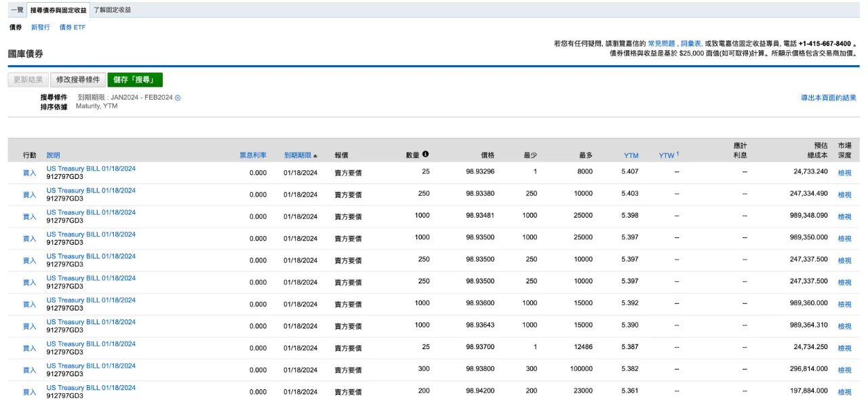868x400 pixels.
Task: Save search with 儲存「搜尋」 button
Action: (x=135, y=80)
